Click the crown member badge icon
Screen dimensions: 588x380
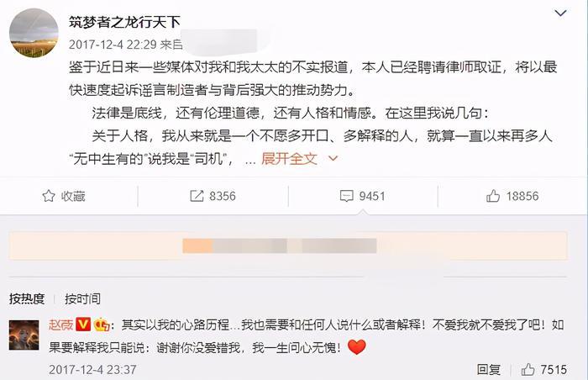pos(102,325)
